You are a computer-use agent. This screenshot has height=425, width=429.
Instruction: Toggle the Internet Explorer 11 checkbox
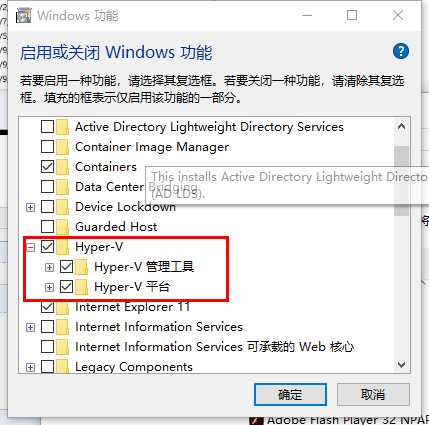point(47,307)
